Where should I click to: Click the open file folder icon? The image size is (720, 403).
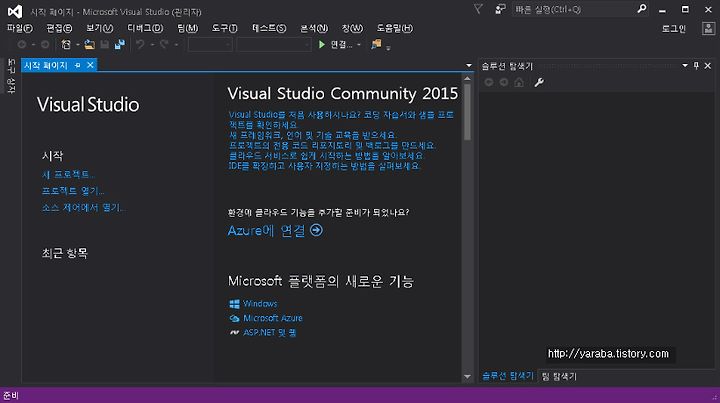click(90, 45)
